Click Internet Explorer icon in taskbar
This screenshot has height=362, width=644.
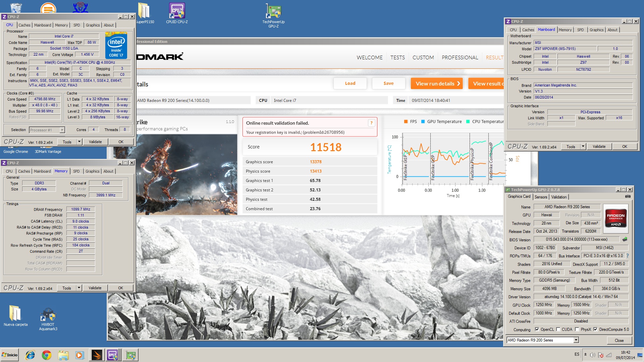(30, 355)
